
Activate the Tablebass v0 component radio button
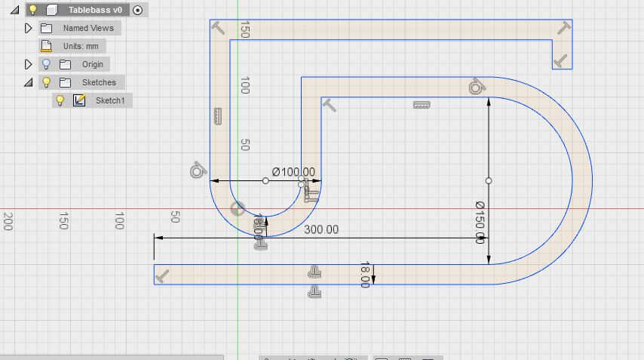click(137, 10)
